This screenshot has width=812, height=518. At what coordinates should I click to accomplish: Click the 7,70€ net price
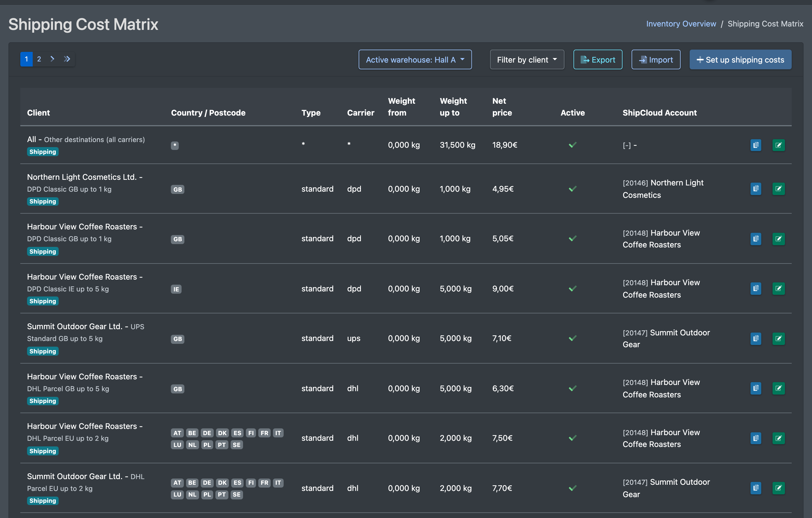coord(502,488)
